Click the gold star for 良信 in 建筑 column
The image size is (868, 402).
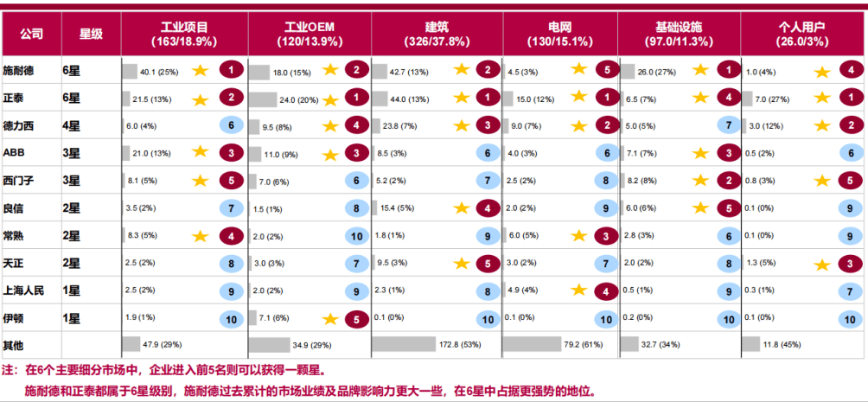pyautogui.click(x=462, y=208)
